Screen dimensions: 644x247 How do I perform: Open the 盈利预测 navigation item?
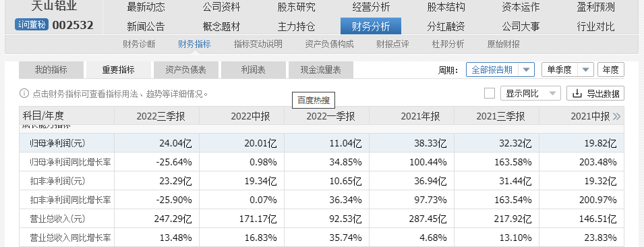pyautogui.click(x=595, y=7)
